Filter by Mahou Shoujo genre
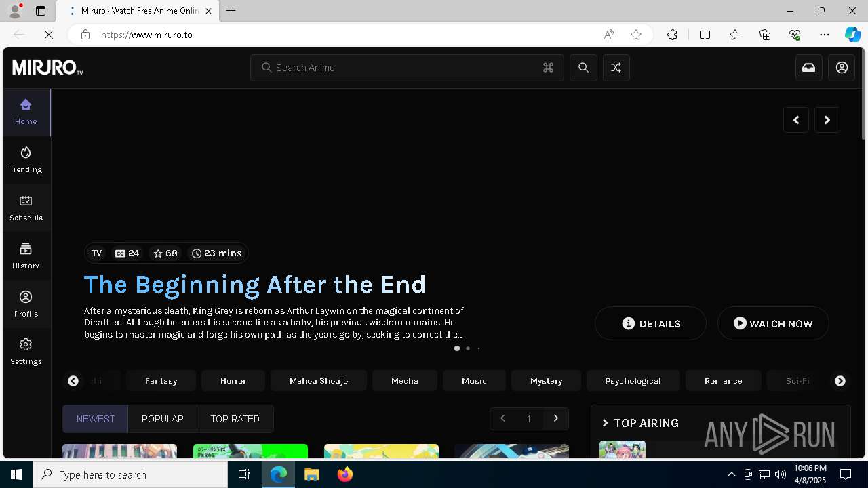This screenshot has width=868, height=488. pyautogui.click(x=319, y=381)
